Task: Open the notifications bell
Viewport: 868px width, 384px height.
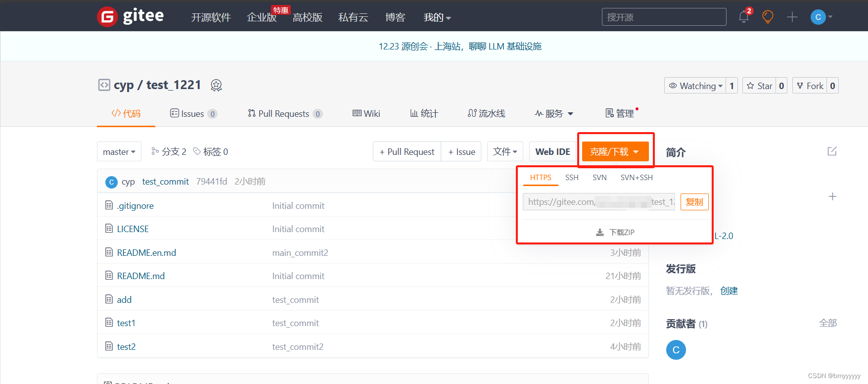Action: tap(744, 17)
